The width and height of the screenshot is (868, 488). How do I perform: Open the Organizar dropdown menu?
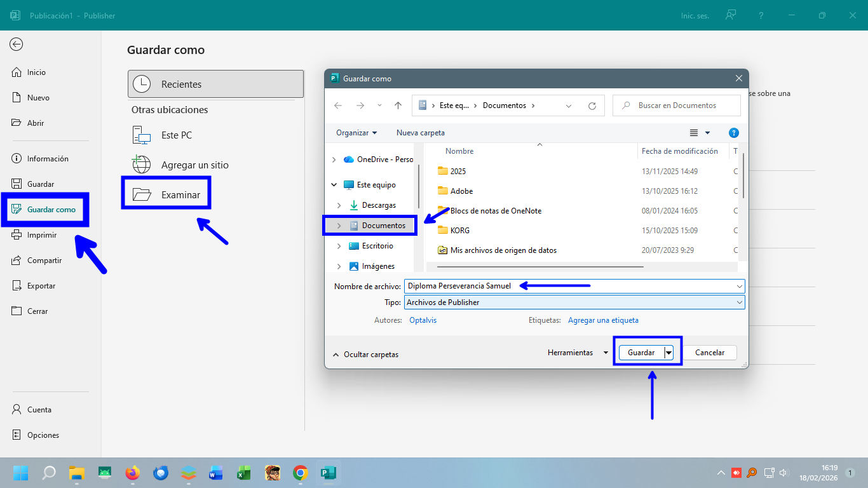[x=356, y=133]
